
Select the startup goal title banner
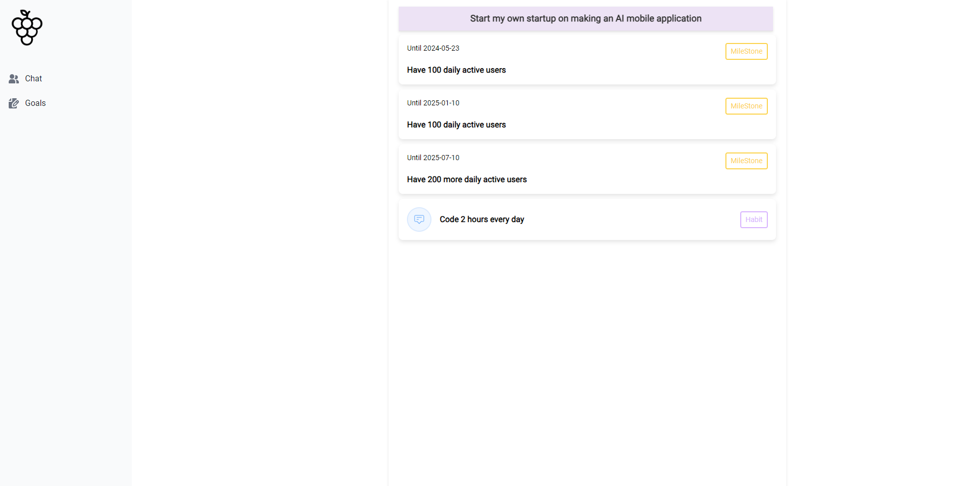click(586, 19)
